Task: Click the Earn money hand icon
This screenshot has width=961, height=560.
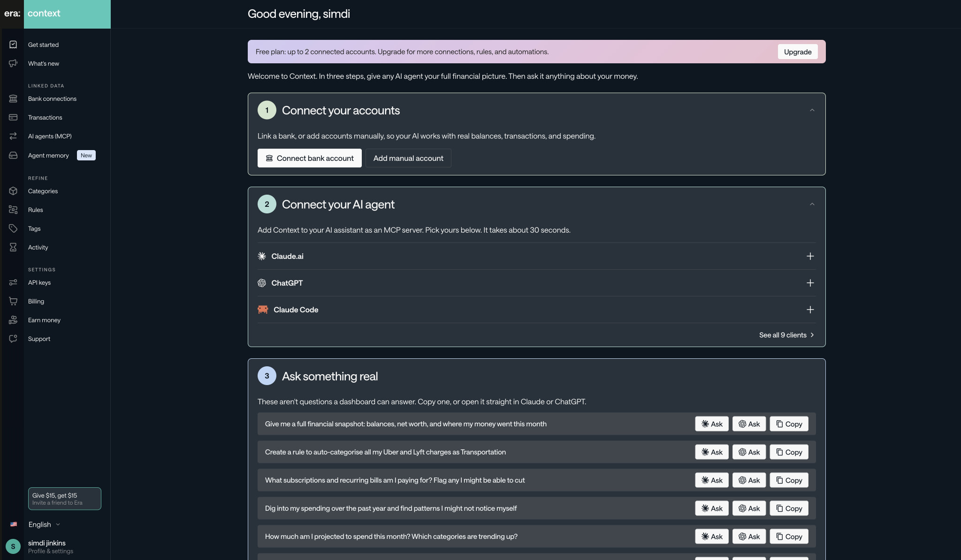Action: tap(13, 320)
